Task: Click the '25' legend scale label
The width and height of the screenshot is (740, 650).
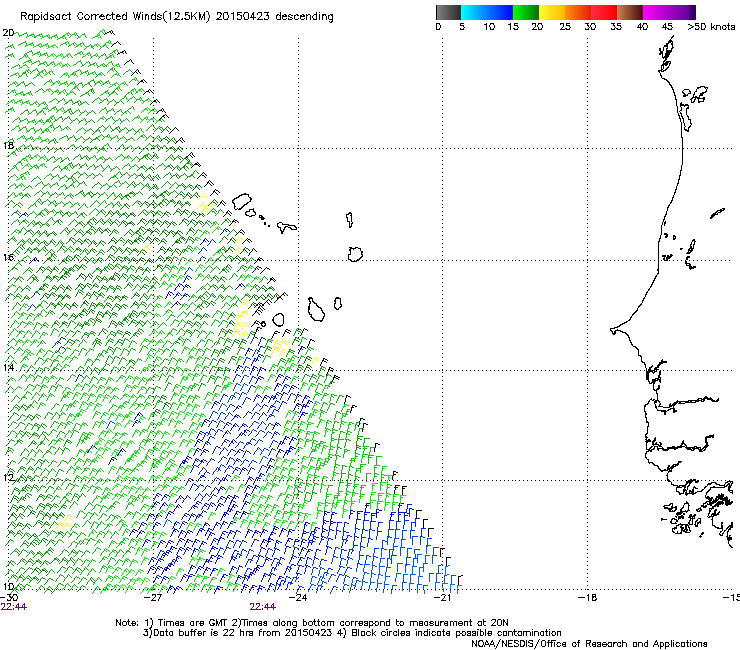Action: pyautogui.click(x=565, y=27)
